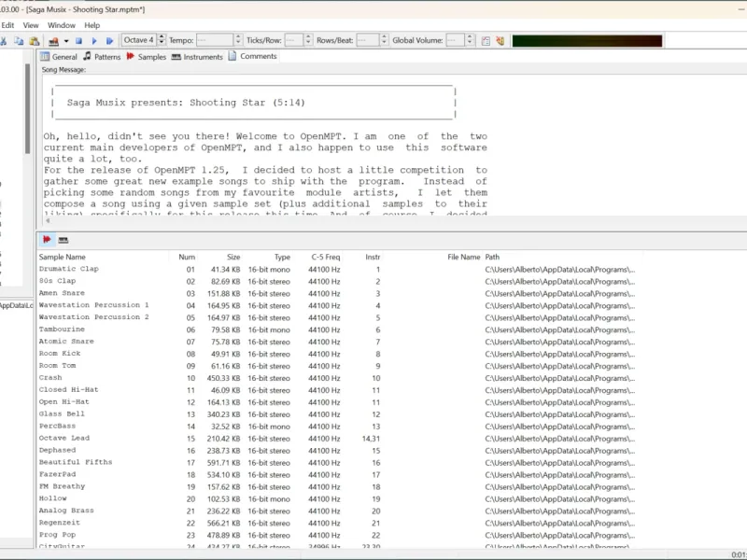Image resolution: width=747 pixels, height=560 pixels.
Task: Click the Ticks/Row input field
Action: 294,40
